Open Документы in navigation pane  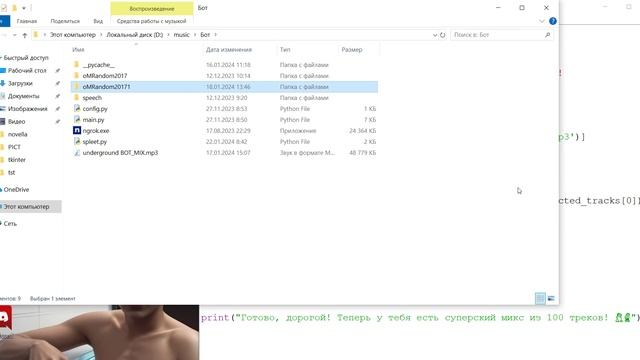click(x=24, y=96)
